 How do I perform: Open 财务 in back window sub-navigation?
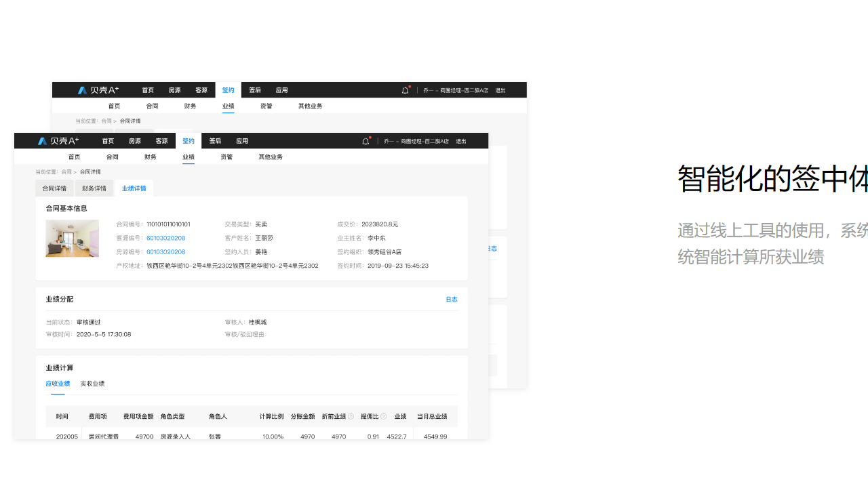click(190, 106)
